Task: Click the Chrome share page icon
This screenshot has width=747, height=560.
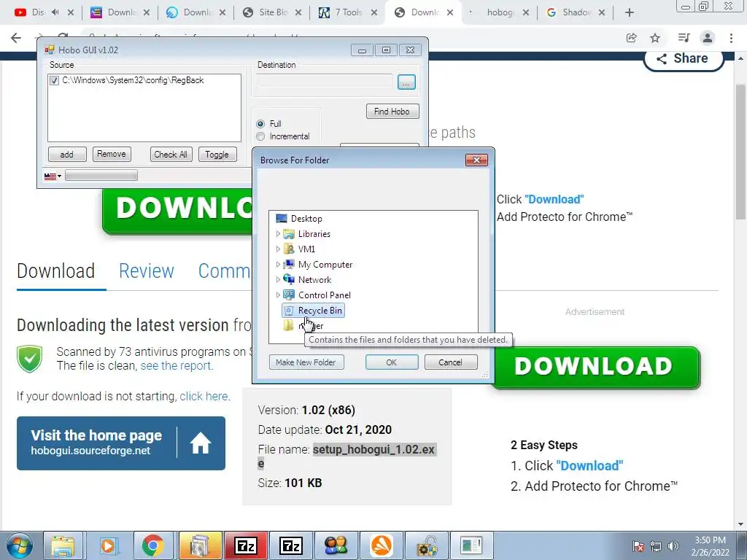Action: click(x=632, y=38)
